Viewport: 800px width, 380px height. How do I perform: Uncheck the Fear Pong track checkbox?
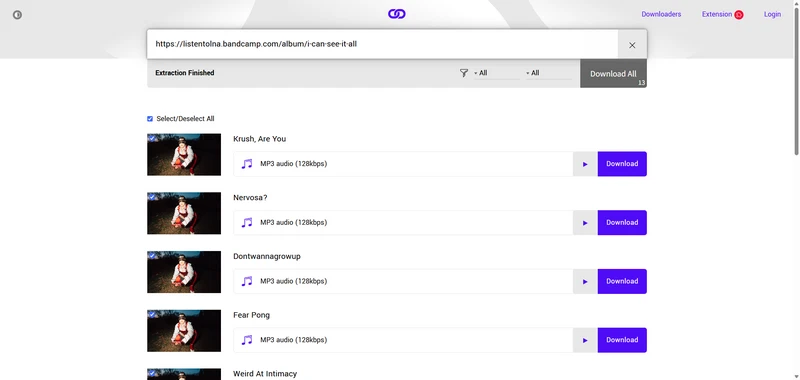(x=152, y=314)
